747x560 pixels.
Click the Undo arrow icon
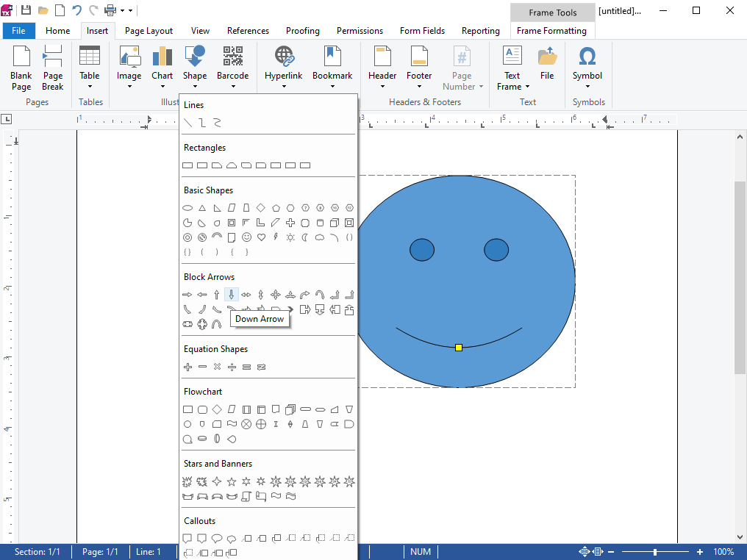point(76,10)
